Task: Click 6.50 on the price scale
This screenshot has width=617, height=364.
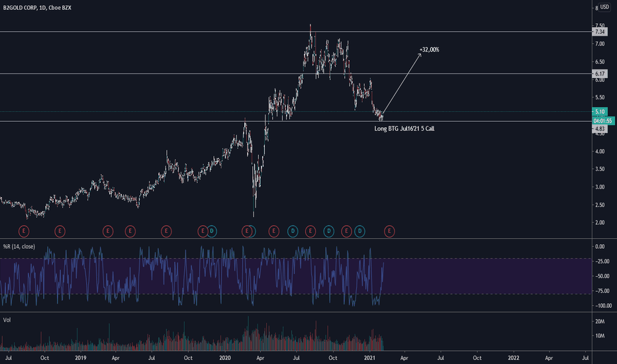Action: click(600, 62)
